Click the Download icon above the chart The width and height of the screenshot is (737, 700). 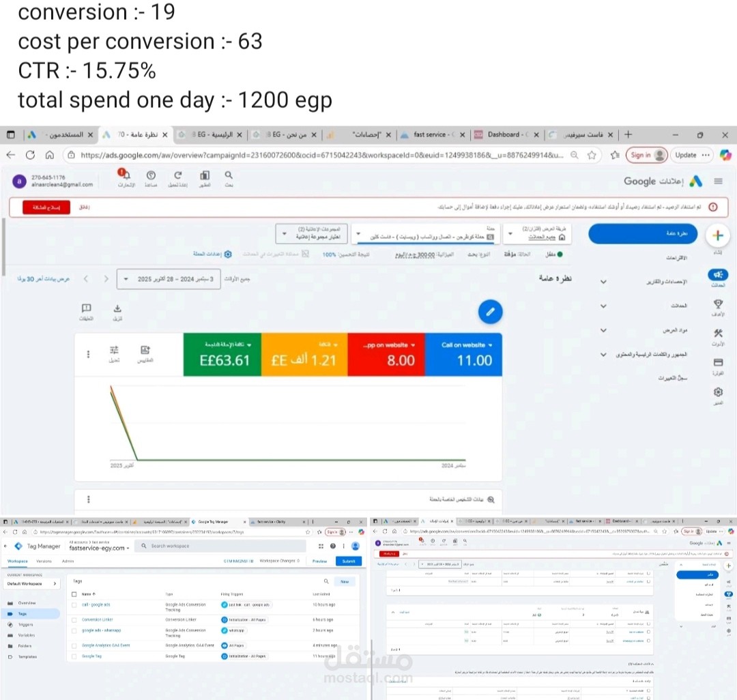coord(117,308)
